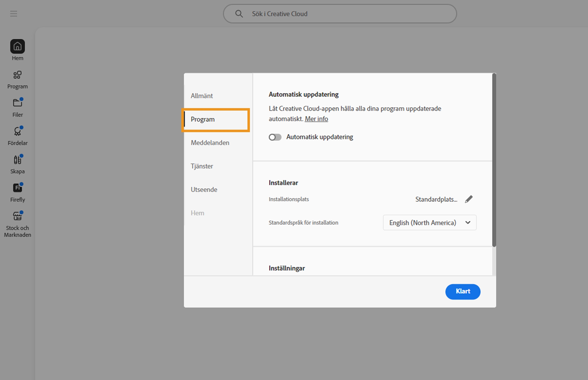
Task: Open the Mer info link
Action: coord(316,119)
